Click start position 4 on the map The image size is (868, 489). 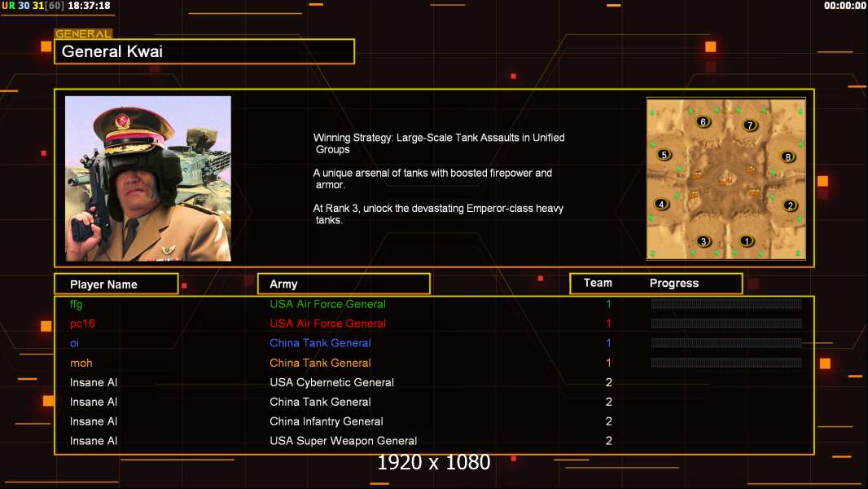[661, 204]
